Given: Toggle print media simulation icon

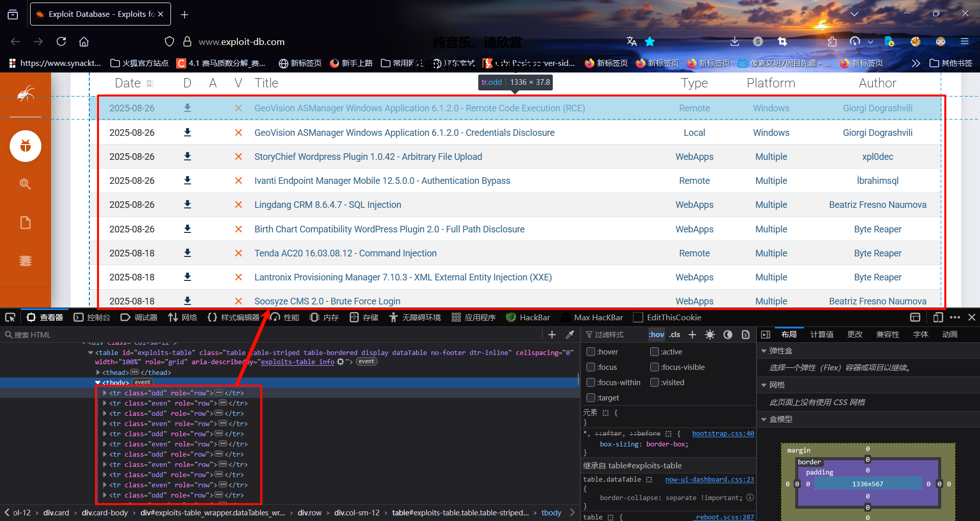Looking at the screenshot, I should pyautogui.click(x=746, y=335).
